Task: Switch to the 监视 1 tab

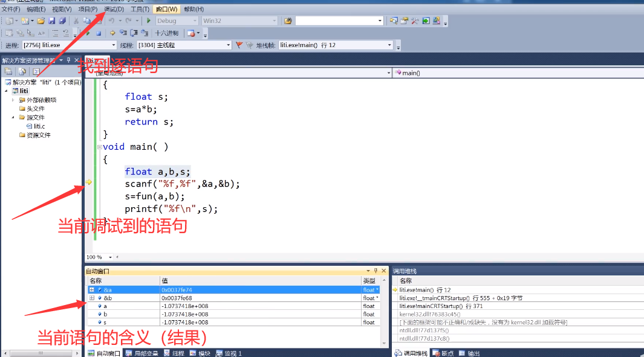Action: point(229,353)
